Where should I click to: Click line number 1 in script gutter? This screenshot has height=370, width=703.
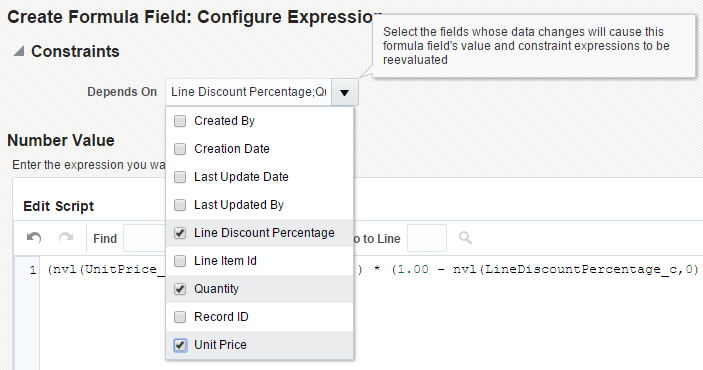33,270
